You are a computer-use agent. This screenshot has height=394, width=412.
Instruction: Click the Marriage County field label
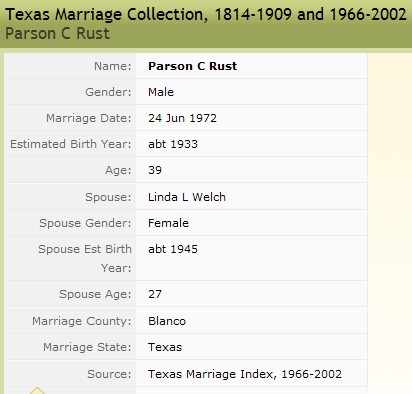point(82,321)
